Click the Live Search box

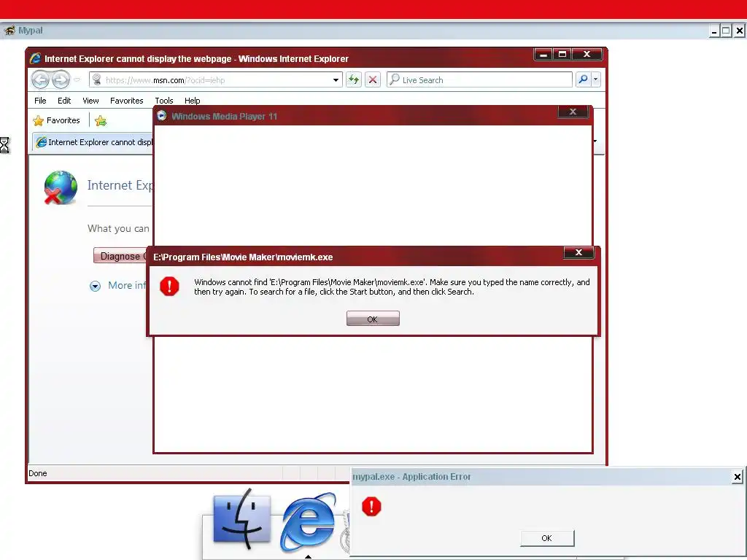479,80
